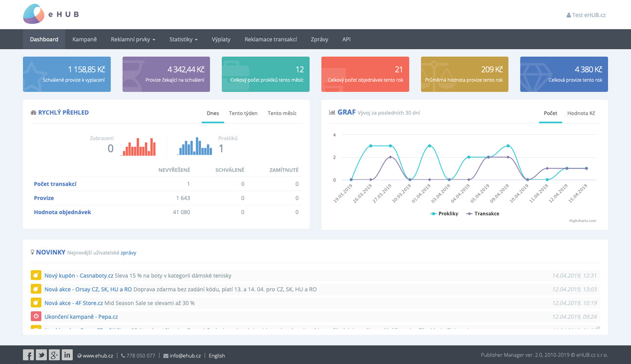This screenshot has width=631, height=364.
Task: Switch language to English in footer
Action: coord(217,356)
